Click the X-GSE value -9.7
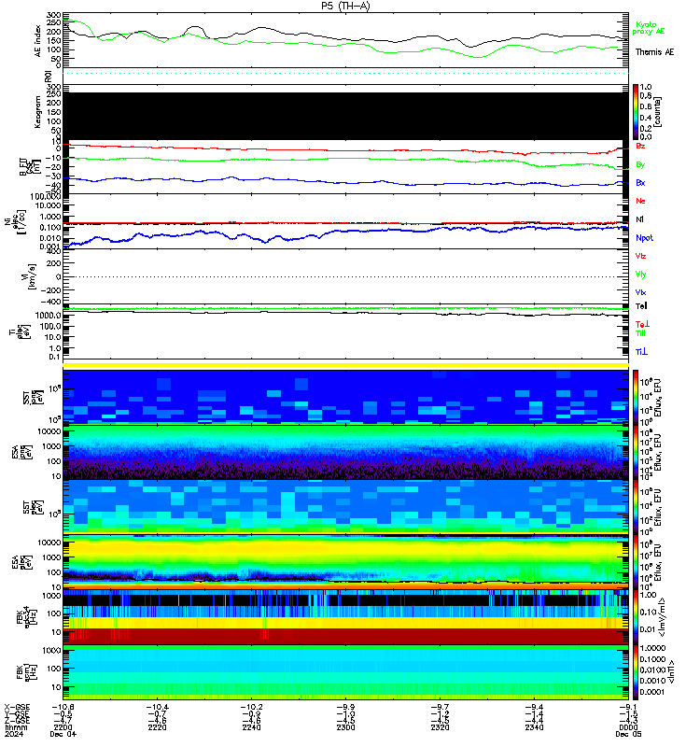Screen dimensions: 700x747 click(440, 707)
